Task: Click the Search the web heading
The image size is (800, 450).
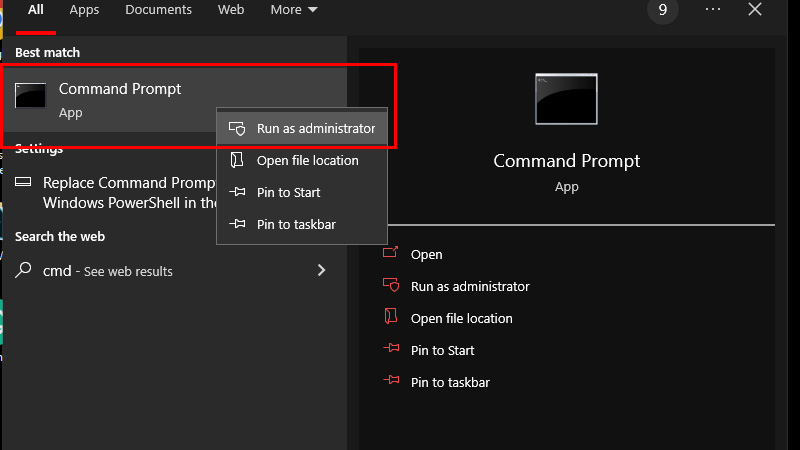Action: pos(60,237)
